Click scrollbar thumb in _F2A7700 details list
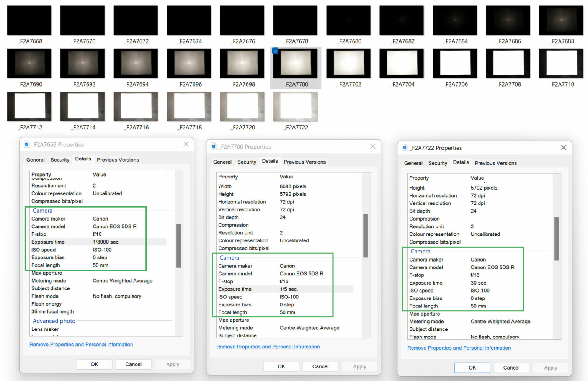 366,235
